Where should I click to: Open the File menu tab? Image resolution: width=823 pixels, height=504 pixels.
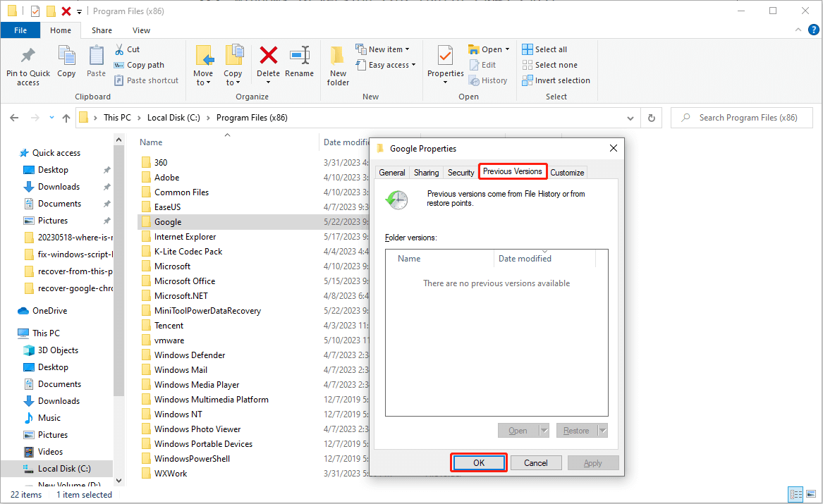[20, 30]
